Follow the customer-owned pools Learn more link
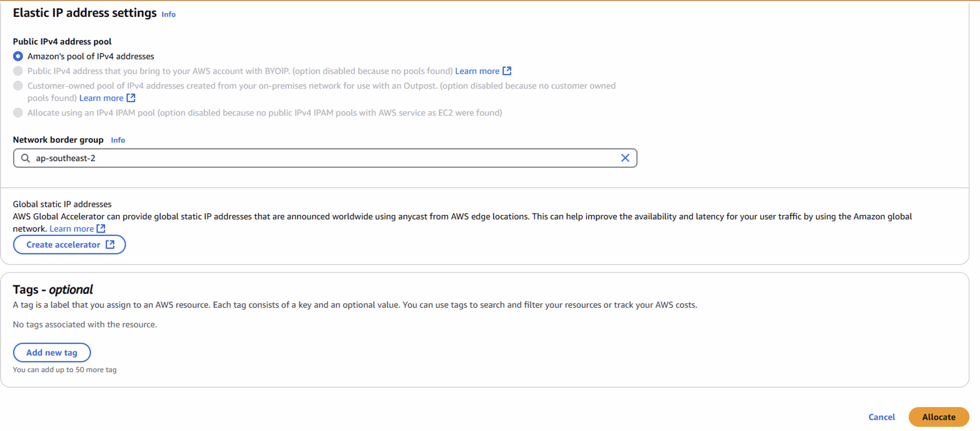The image size is (980, 431). click(102, 98)
